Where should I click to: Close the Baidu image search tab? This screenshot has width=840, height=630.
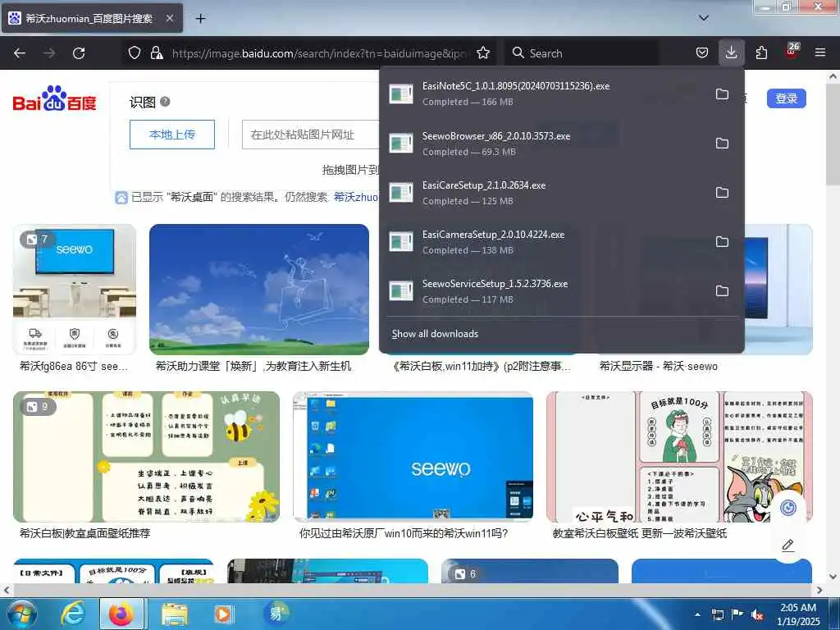169,18
